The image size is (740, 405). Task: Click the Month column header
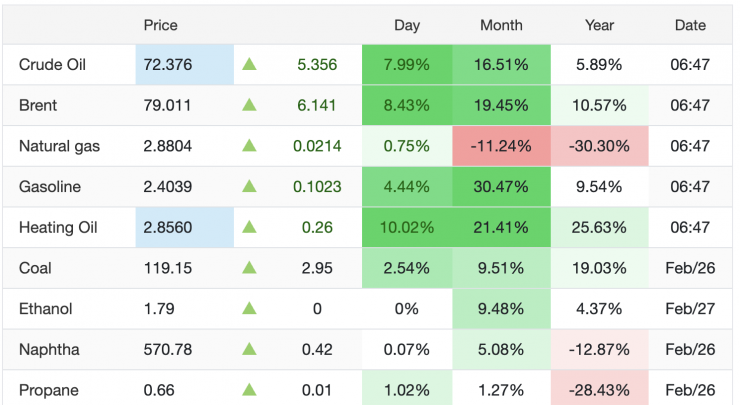click(501, 25)
